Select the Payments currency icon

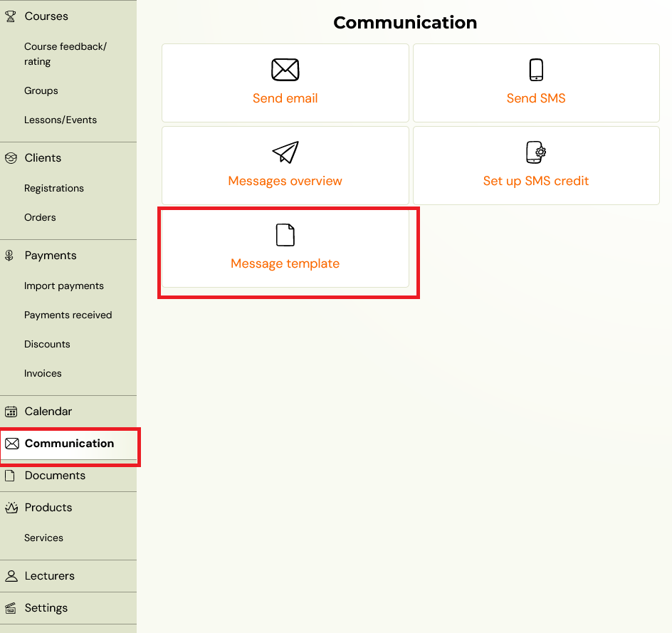coord(11,255)
